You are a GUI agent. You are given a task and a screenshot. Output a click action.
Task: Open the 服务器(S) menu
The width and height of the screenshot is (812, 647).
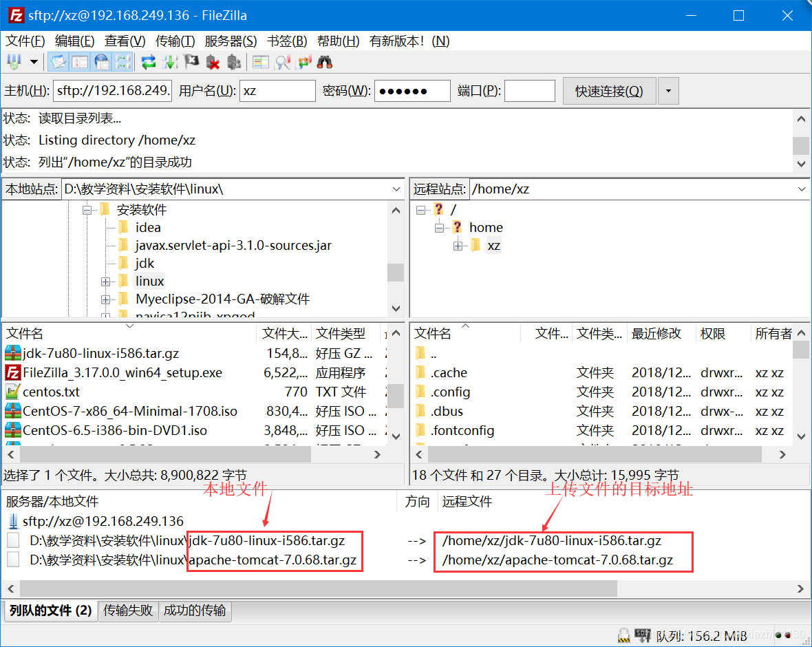click(x=231, y=41)
